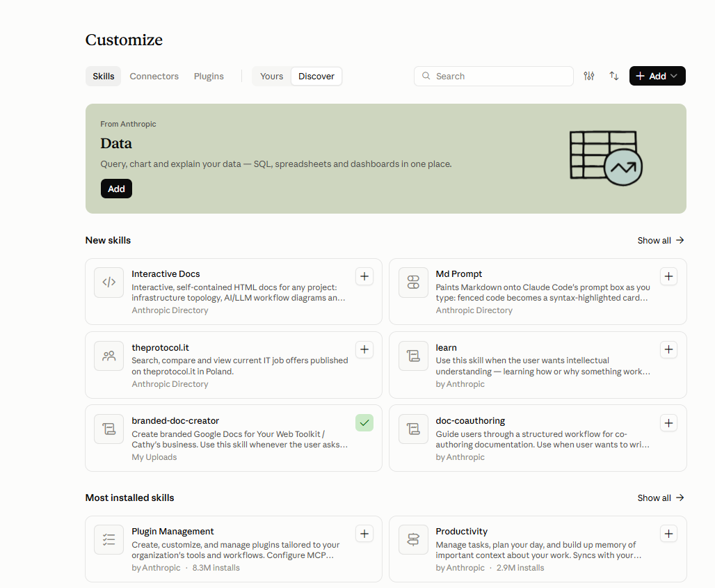Open the Productivity skill title
715x588 pixels.
[x=461, y=532]
